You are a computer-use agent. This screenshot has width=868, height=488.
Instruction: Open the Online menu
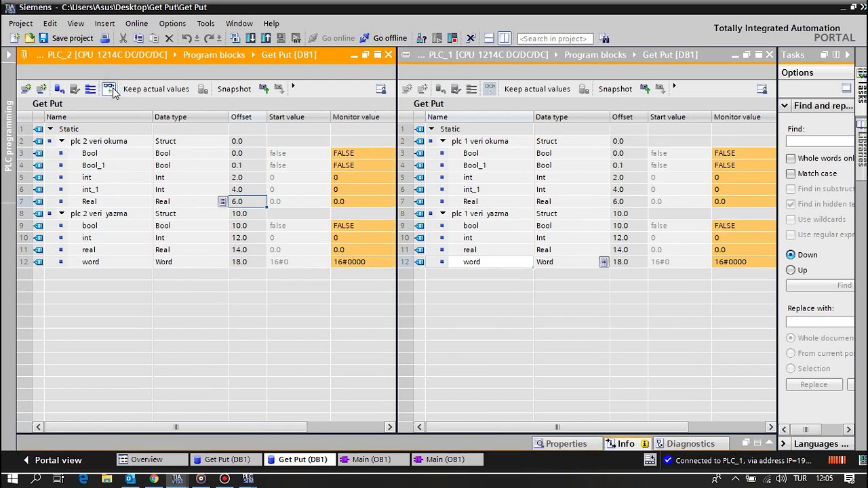coord(136,23)
